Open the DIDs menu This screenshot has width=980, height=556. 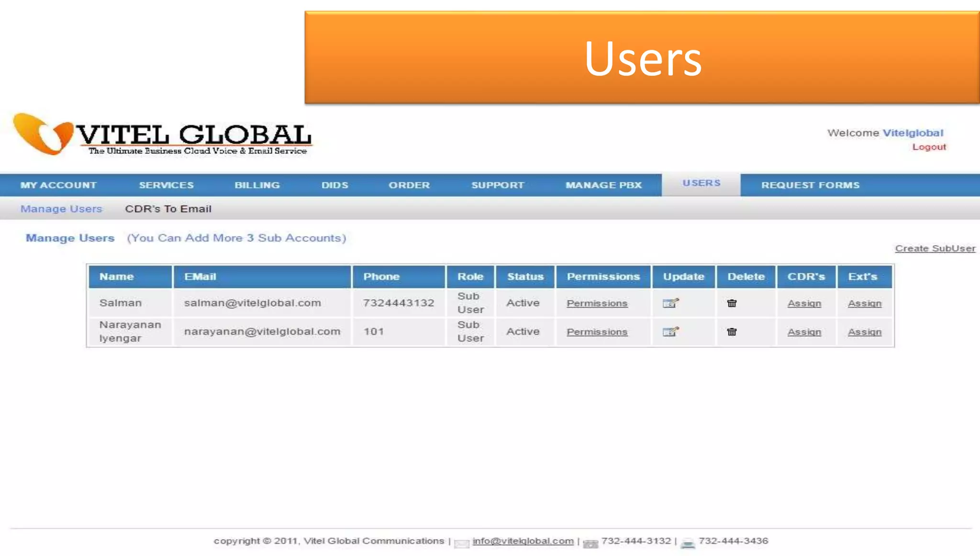click(x=334, y=185)
